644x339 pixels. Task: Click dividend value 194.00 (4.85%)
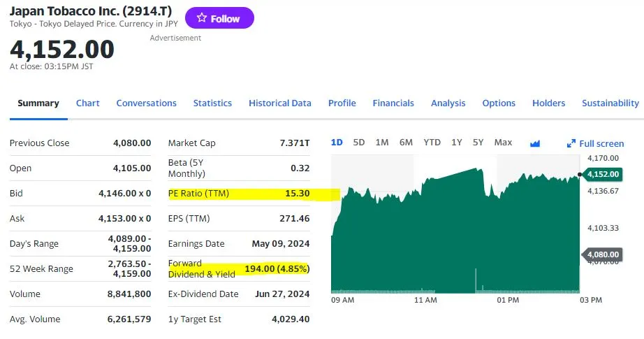click(277, 268)
